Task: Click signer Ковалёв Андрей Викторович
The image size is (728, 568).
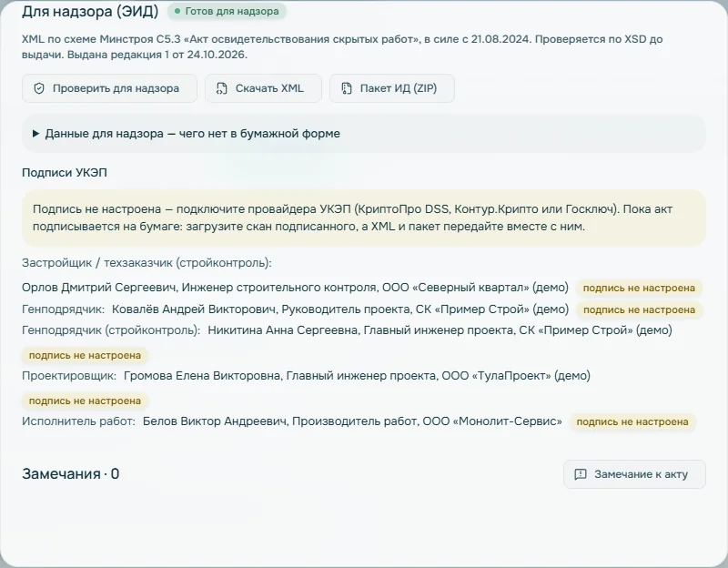Action: [340, 309]
